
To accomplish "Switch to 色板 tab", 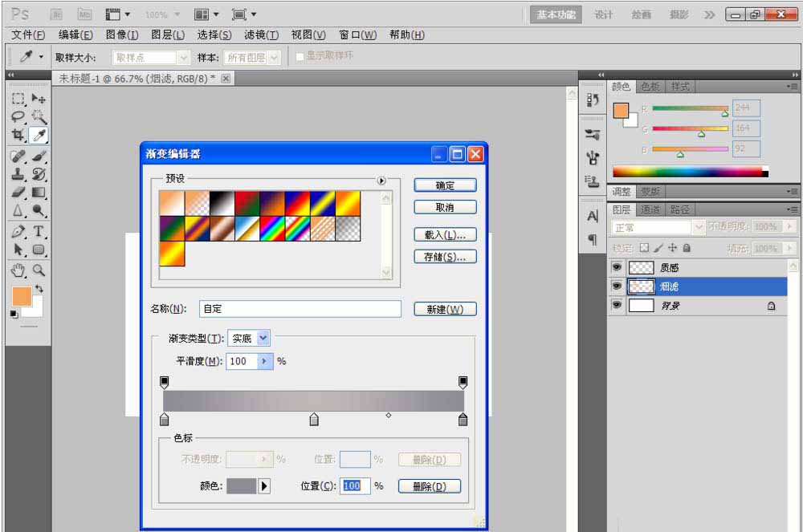I will 650,87.
